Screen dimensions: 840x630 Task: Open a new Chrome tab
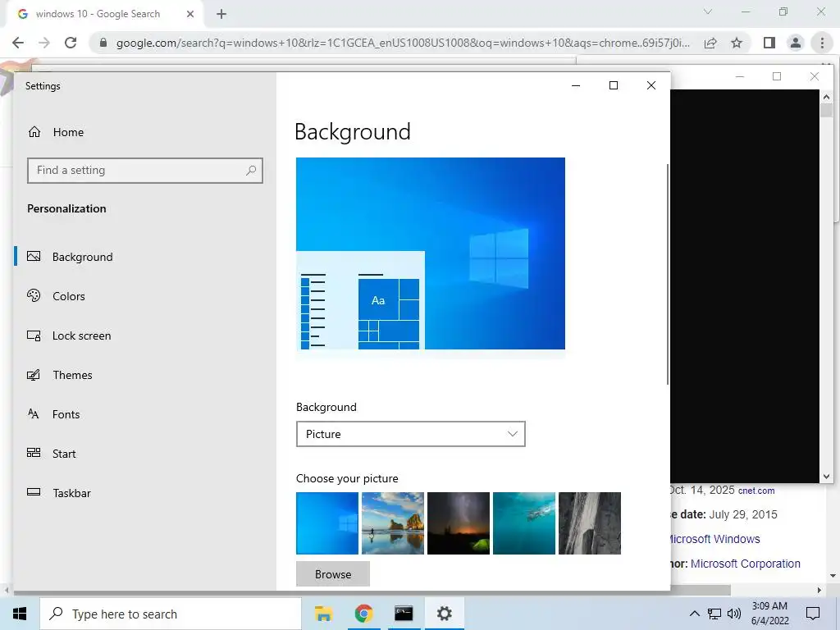(x=221, y=14)
